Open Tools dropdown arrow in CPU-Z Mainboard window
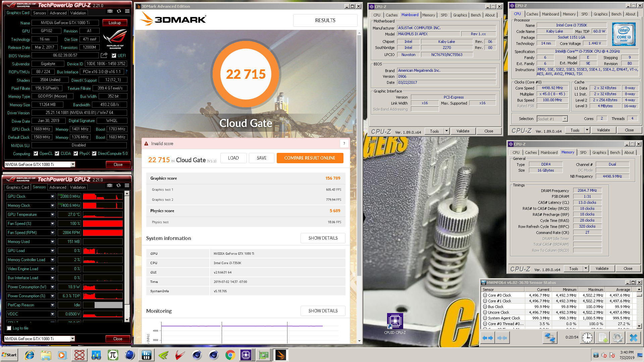Viewport: 644px width, 362px height. tap(446, 131)
